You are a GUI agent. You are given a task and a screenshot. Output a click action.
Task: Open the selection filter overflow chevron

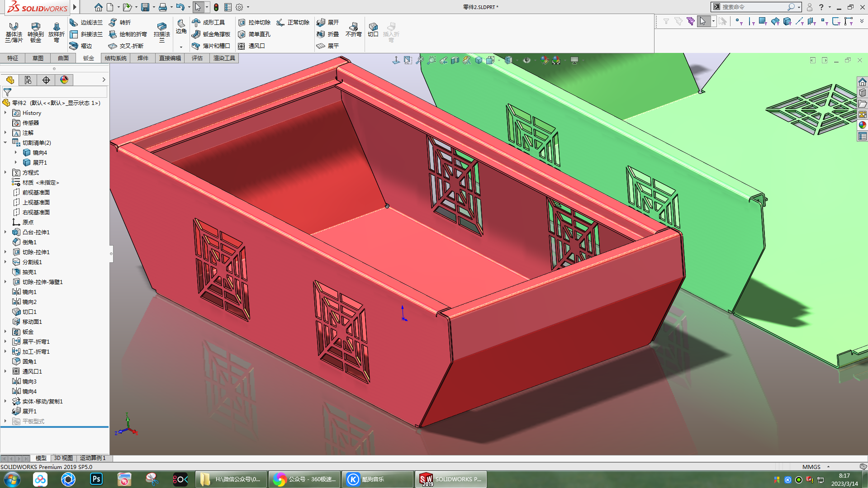click(x=862, y=21)
